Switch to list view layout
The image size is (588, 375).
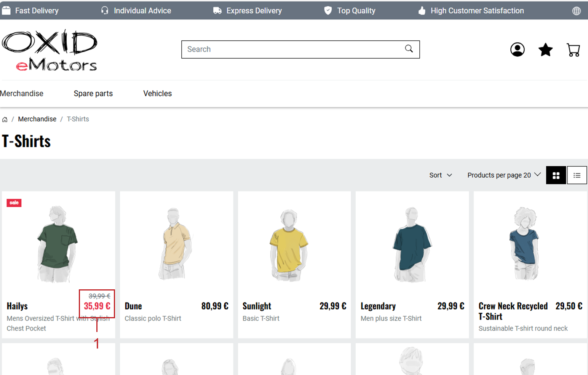coord(577,175)
